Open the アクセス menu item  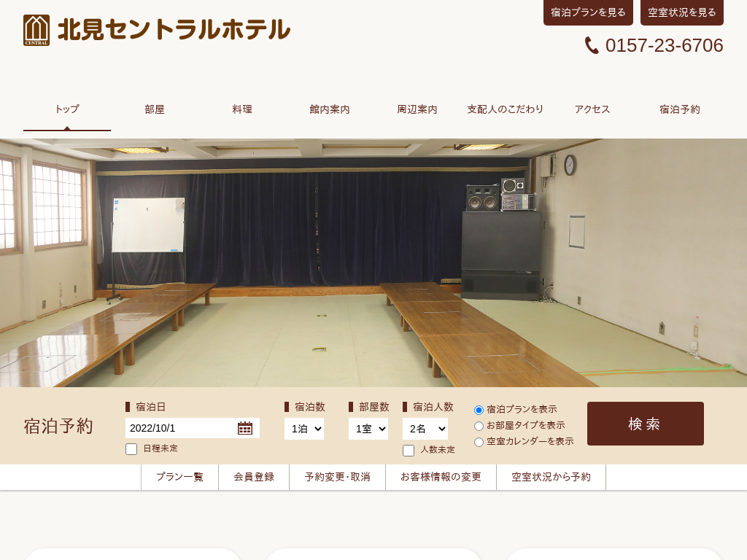[x=592, y=109]
